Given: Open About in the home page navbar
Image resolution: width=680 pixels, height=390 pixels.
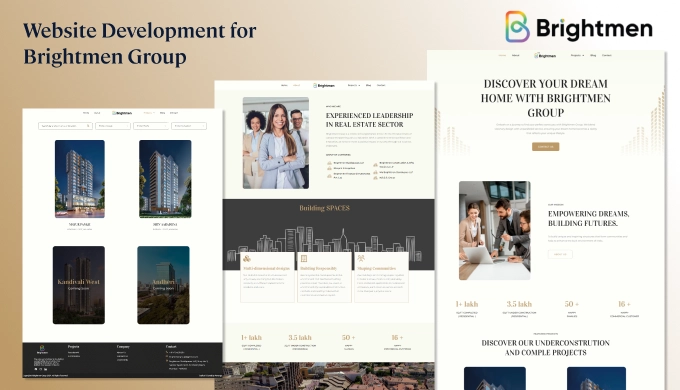Looking at the screenshot, I should click(x=515, y=56).
